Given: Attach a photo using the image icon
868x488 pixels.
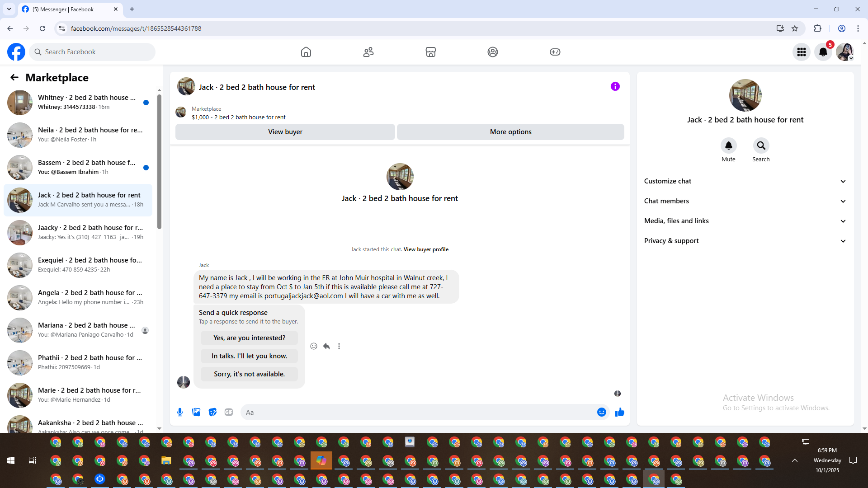Looking at the screenshot, I should click(196, 412).
